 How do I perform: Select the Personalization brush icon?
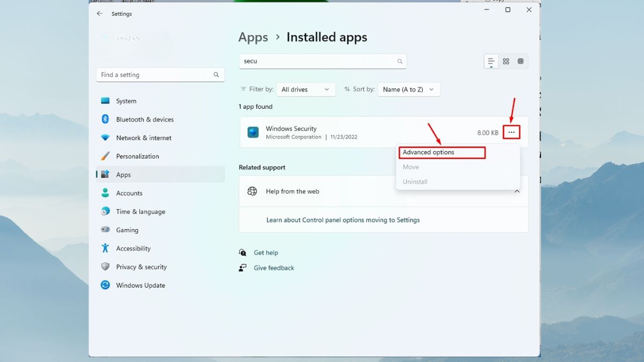tap(105, 156)
